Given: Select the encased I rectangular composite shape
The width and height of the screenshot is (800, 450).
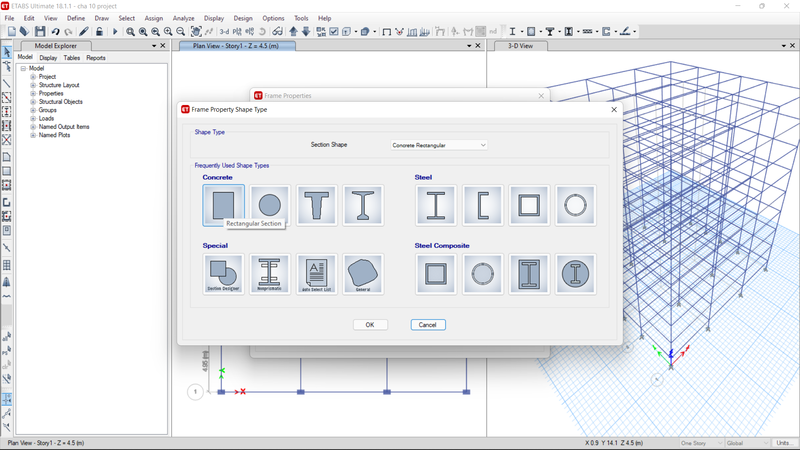Looking at the screenshot, I should 529,274.
